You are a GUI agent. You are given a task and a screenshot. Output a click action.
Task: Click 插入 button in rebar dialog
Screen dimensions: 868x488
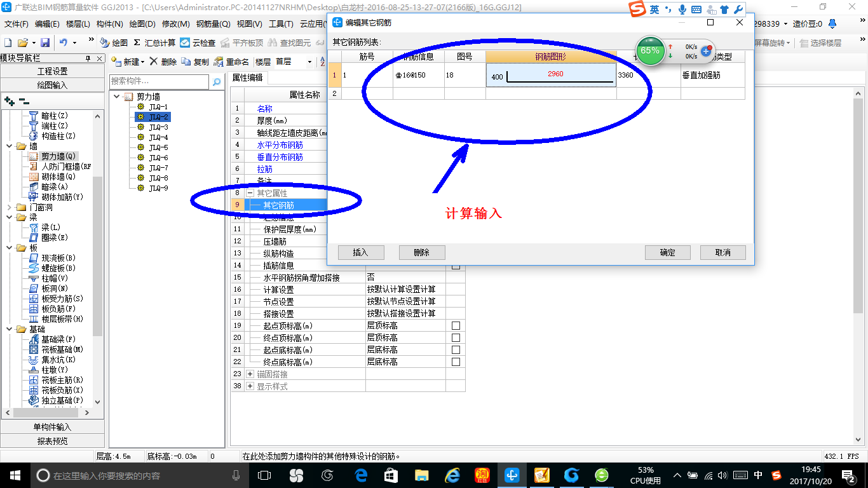(x=361, y=252)
